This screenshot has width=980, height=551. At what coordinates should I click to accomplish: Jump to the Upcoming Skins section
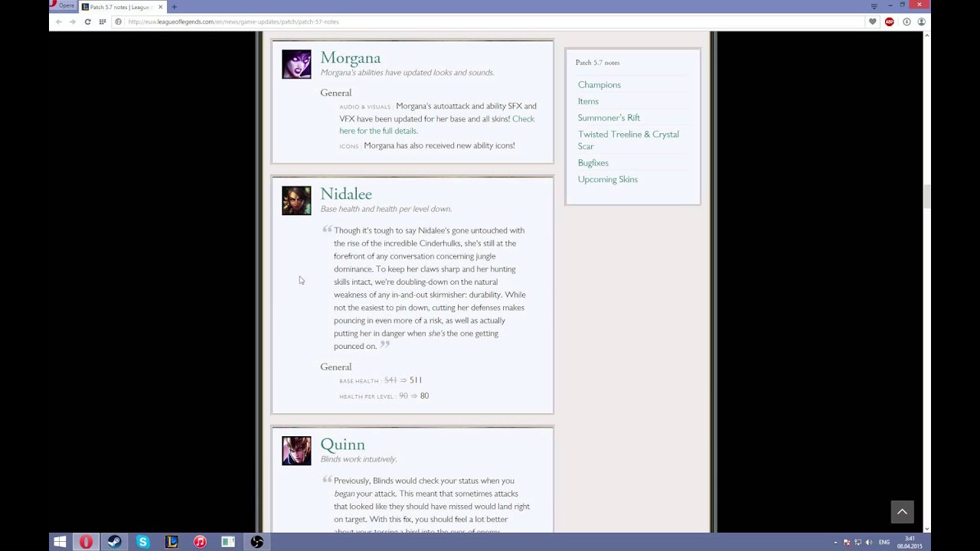pos(608,179)
